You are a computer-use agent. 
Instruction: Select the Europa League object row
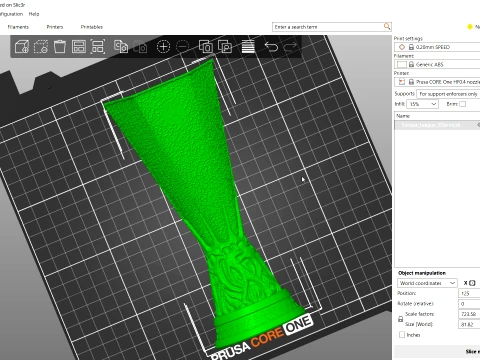(x=437, y=125)
